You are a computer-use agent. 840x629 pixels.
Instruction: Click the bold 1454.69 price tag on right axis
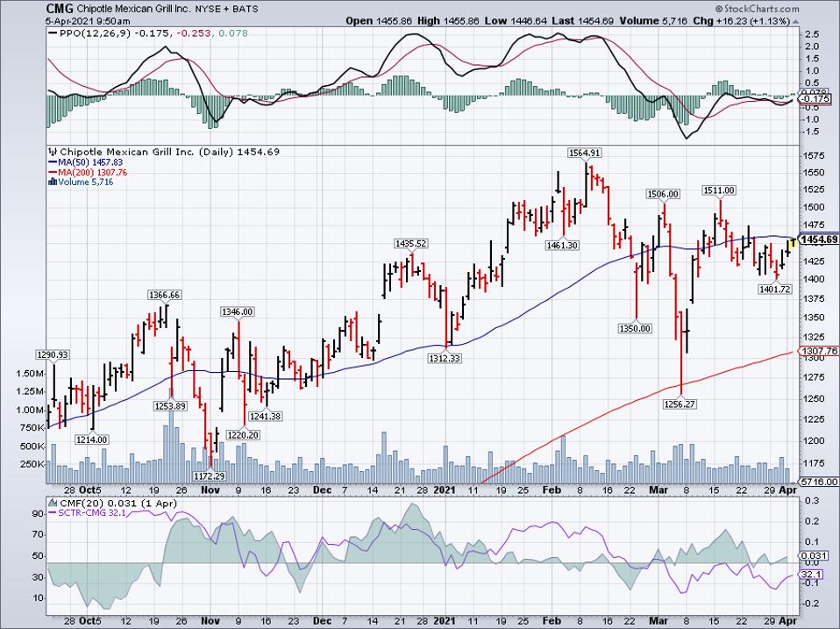818,239
